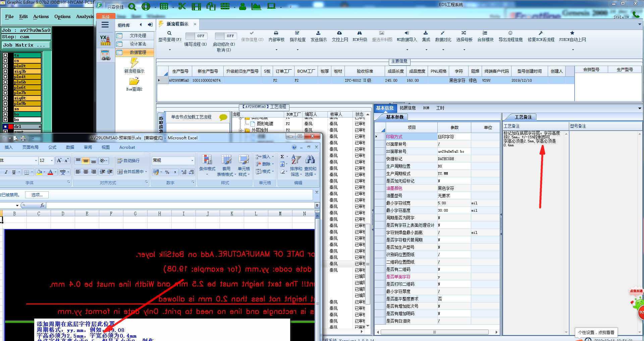This screenshot has height=341, width=644.
Task: Open Bom查询2 folder shortcut
Action: 134,84
